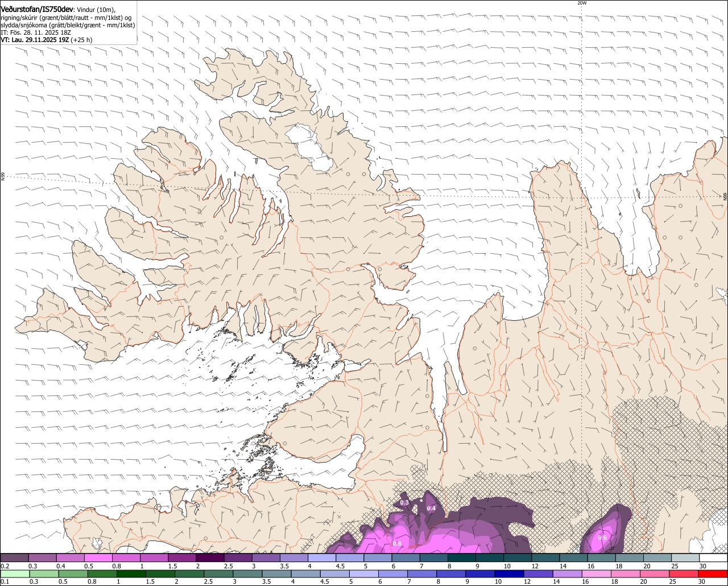Select upper legend swatch between 0.4 and 0.5
Screen dimensions: 728x586
pos(70,558)
